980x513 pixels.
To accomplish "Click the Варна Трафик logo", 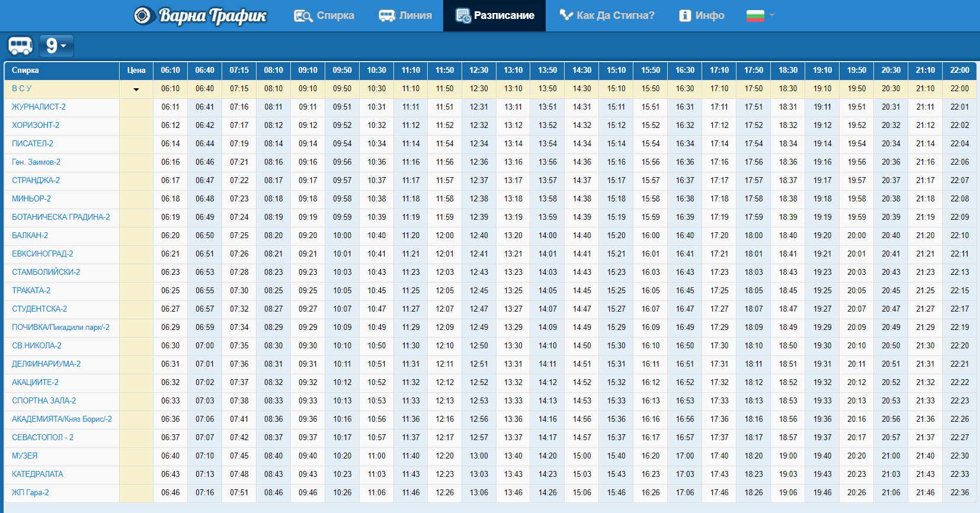I will click(x=200, y=15).
